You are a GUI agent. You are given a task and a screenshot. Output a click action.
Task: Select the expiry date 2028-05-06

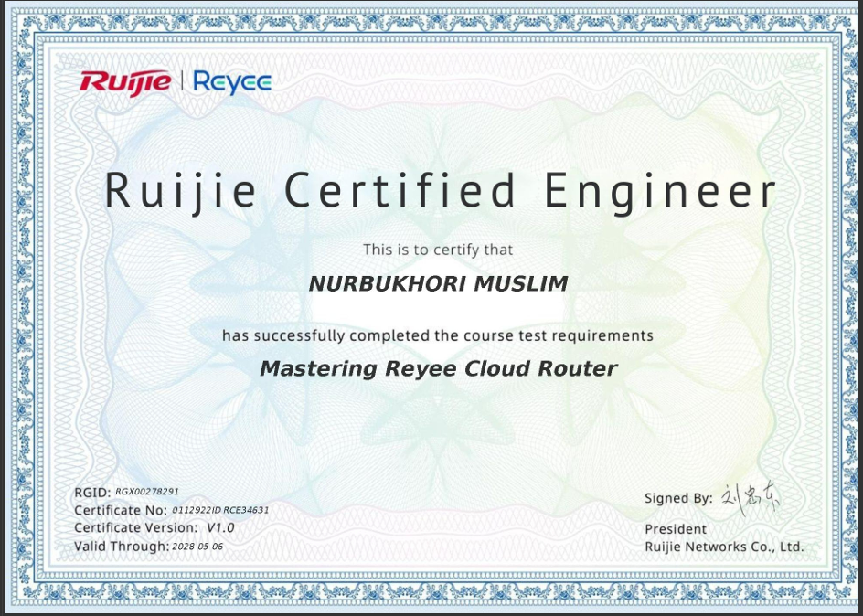197,547
